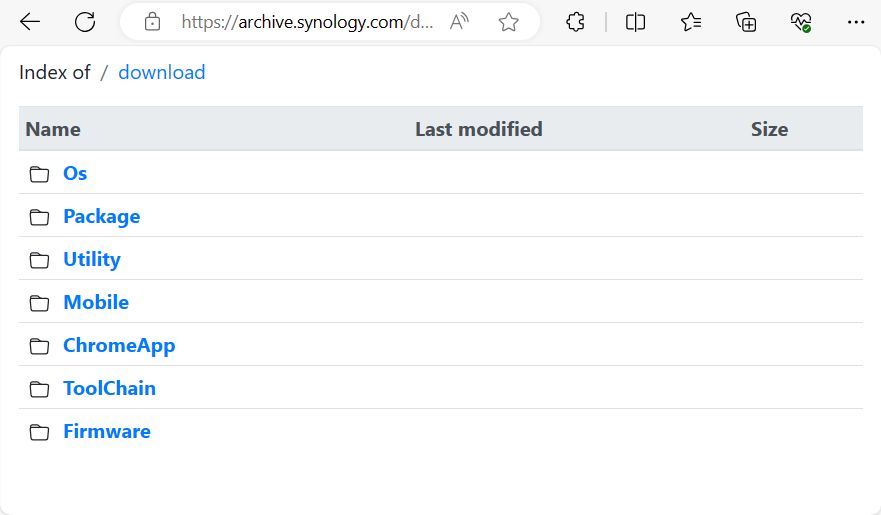Viewport: 881px width, 515px height.
Task: Open Browser essentials heart icon
Action: 800,22
